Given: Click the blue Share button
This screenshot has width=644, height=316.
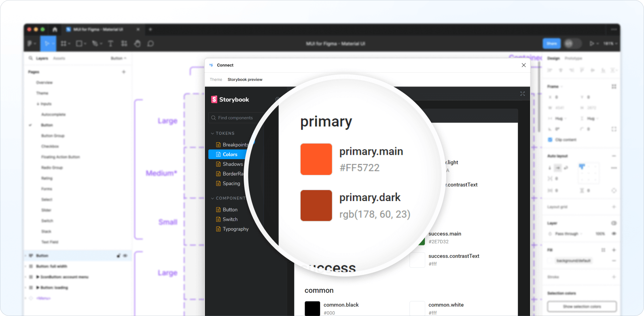Looking at the screenshot, I should [x=552, y=43].
